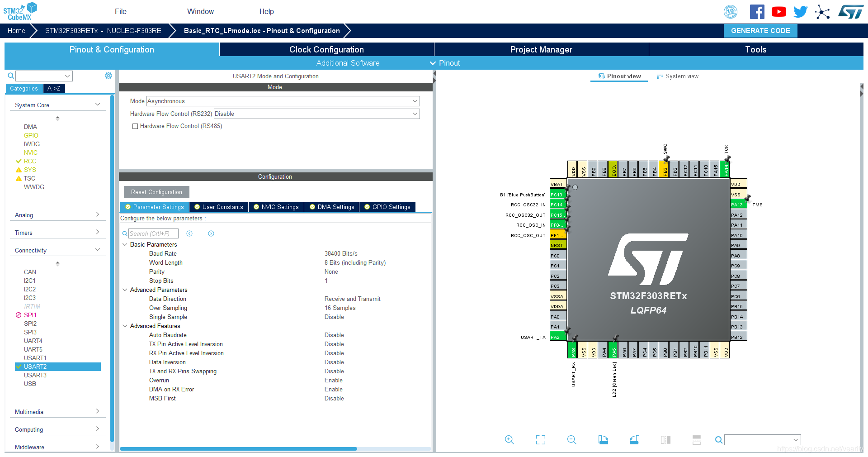Select USART3 in Connectivity list

[35, 375]
